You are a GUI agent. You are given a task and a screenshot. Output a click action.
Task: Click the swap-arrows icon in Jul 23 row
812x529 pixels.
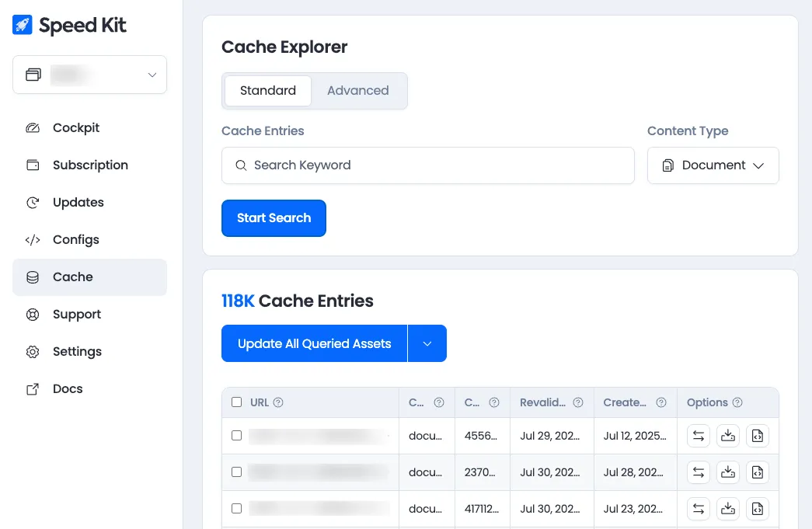pyautogui.click(x=698, y=509)
